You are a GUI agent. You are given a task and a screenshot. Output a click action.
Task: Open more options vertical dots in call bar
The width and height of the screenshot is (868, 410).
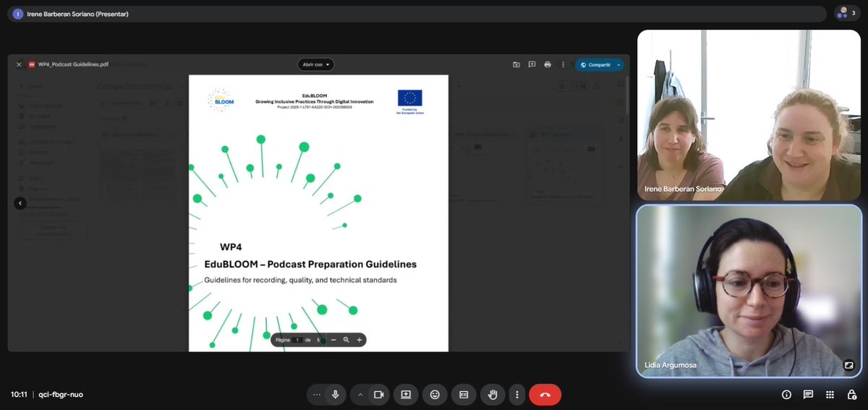point(516,394)
